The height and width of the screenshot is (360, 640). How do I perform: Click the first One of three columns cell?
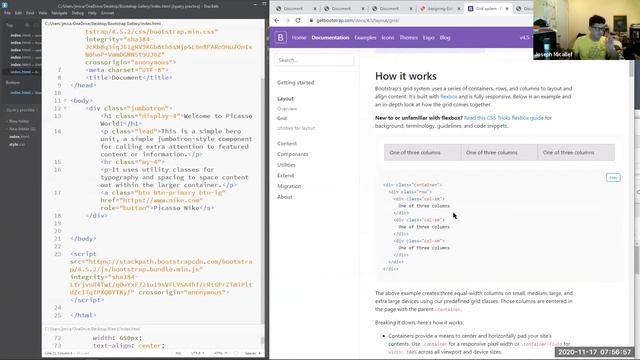tap(422, 152)
